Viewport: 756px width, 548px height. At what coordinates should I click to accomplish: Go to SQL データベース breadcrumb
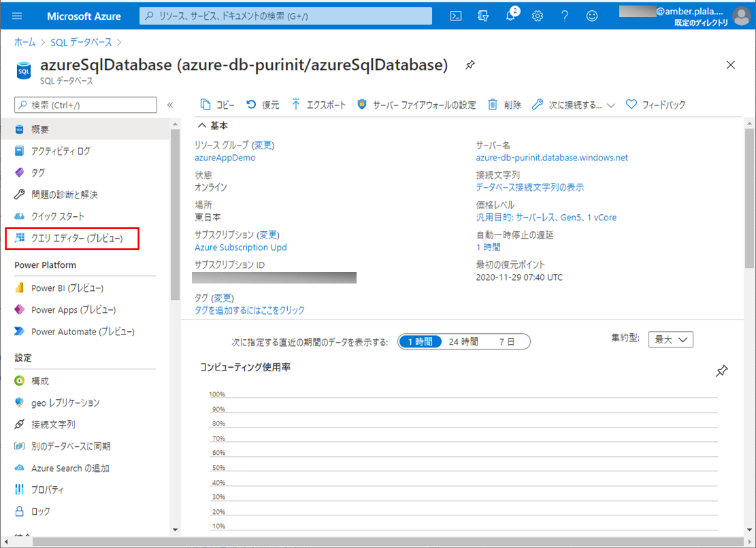(x=81, y=42)
